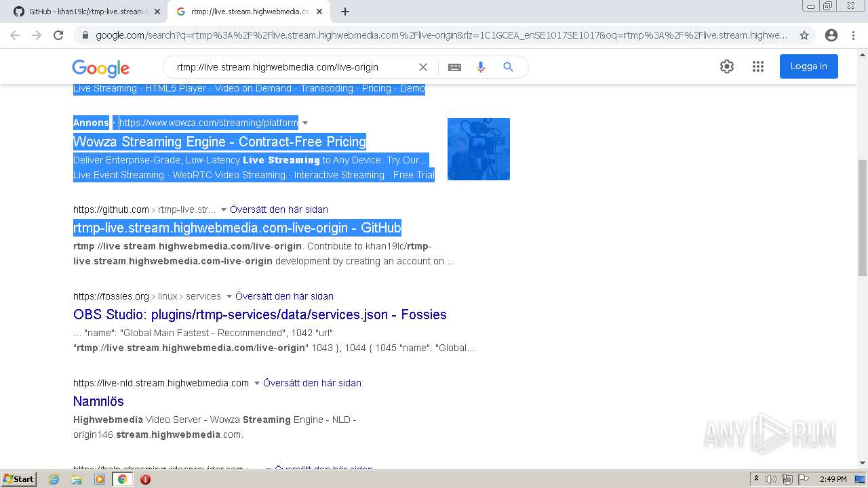The height and width of the screenshot is (488, 868).
Task: Expand the dropdown arrow for github.com result
Action: coord(224,209)
